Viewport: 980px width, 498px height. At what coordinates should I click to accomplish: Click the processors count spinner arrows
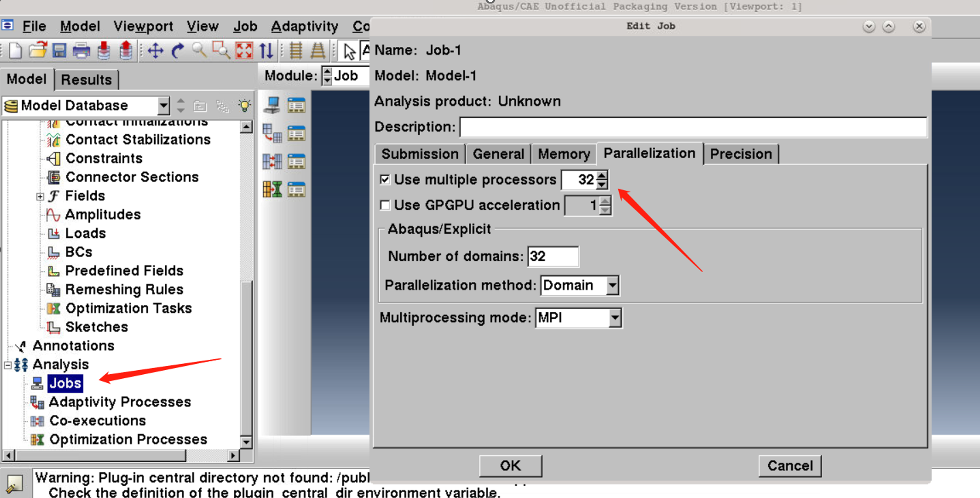[602, 180]
